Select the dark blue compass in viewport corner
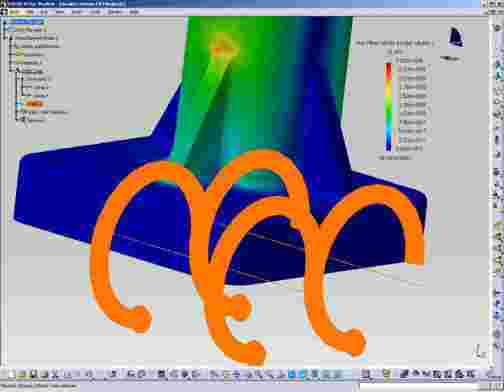 click(x=456, y=37)
